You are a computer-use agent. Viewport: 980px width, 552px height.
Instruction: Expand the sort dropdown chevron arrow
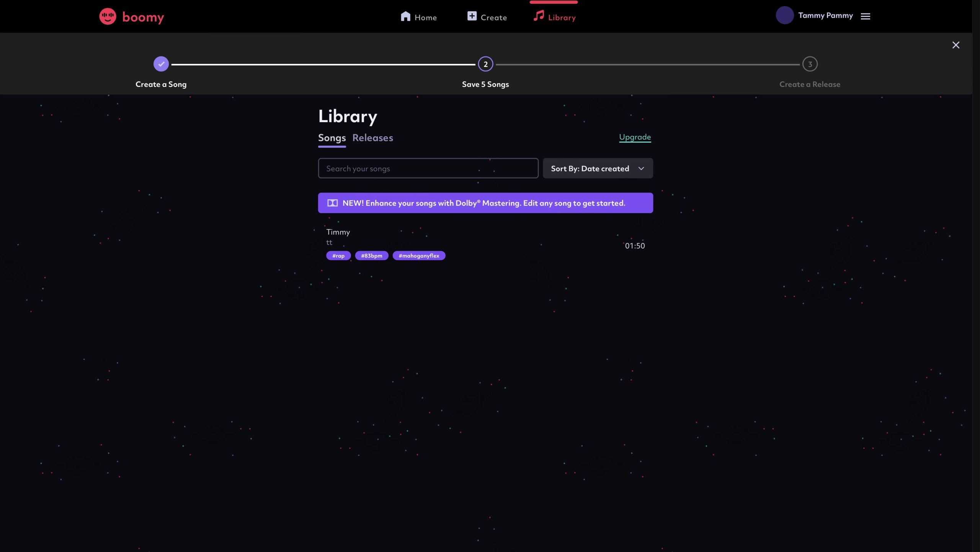click(x=641, y=168)
